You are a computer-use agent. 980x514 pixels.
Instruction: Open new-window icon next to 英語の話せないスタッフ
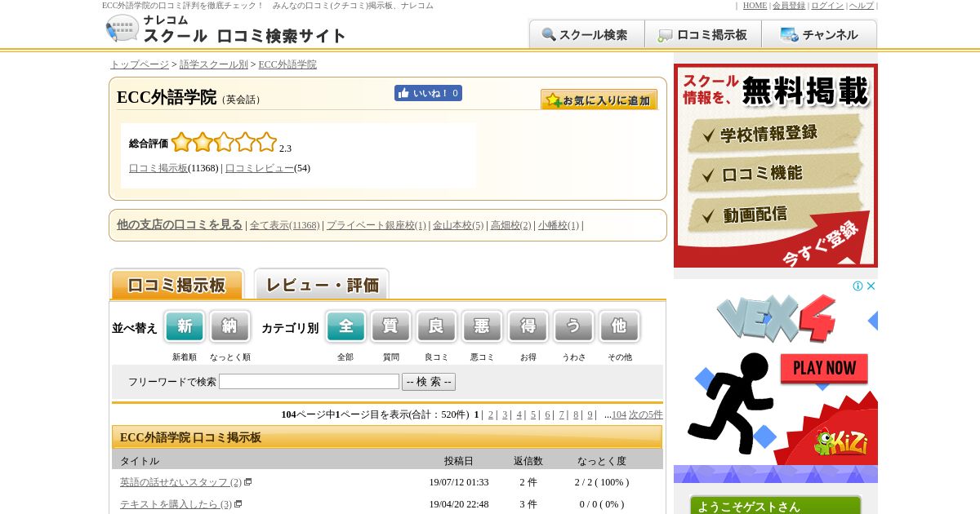(x=248, y=482)
